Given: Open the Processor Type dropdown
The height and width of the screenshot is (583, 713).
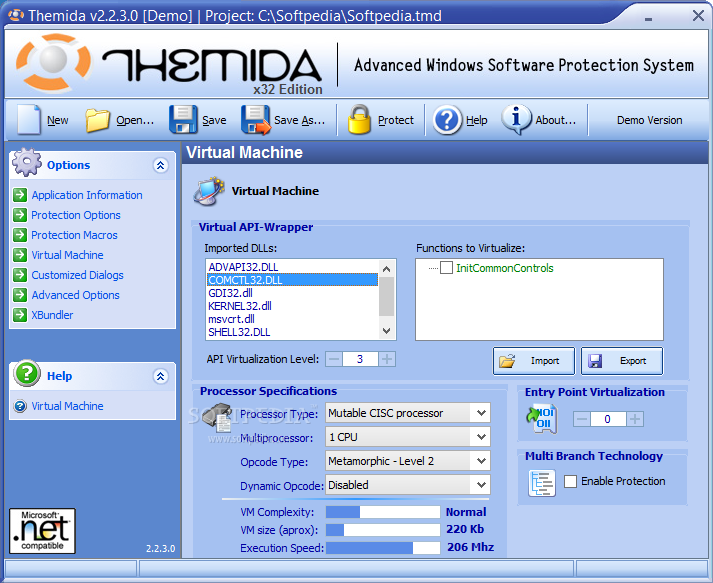Looking at the screenshot, I should click(482, 413).
